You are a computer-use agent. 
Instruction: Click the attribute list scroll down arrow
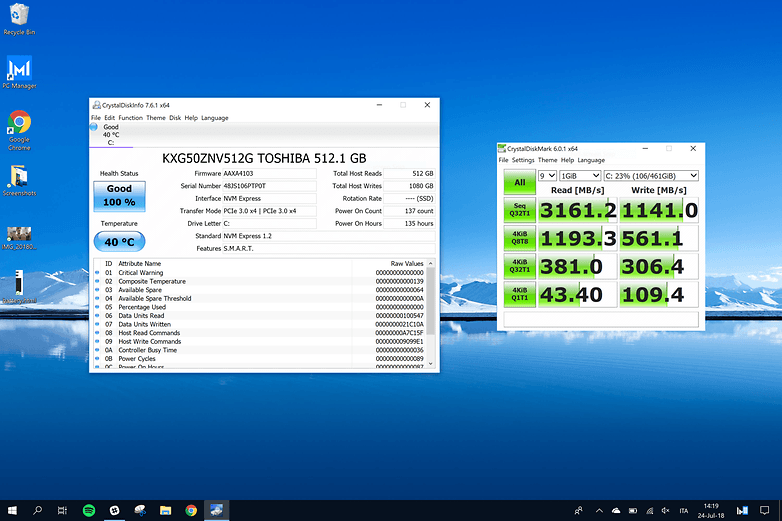pyautogui.click(x=431, y=364)
